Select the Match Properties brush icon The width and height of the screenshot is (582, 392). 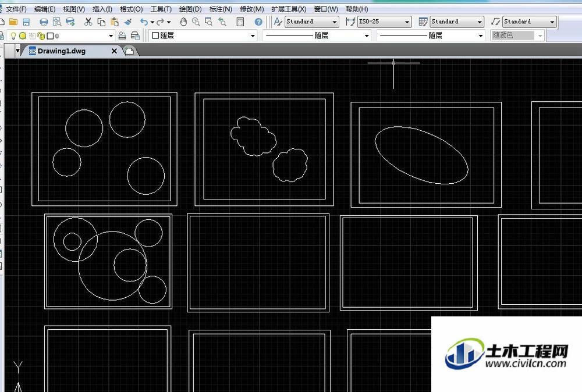tap(128, 22)
